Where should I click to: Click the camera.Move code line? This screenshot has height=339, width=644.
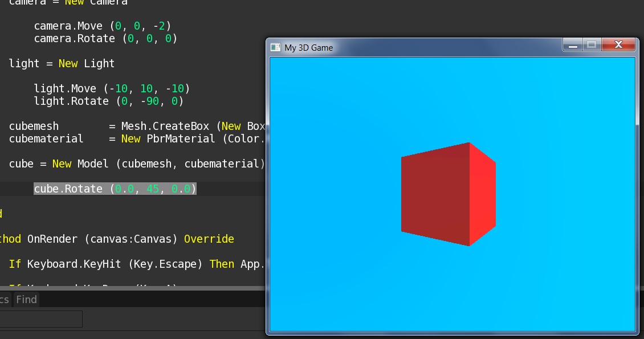coord(103,26)
